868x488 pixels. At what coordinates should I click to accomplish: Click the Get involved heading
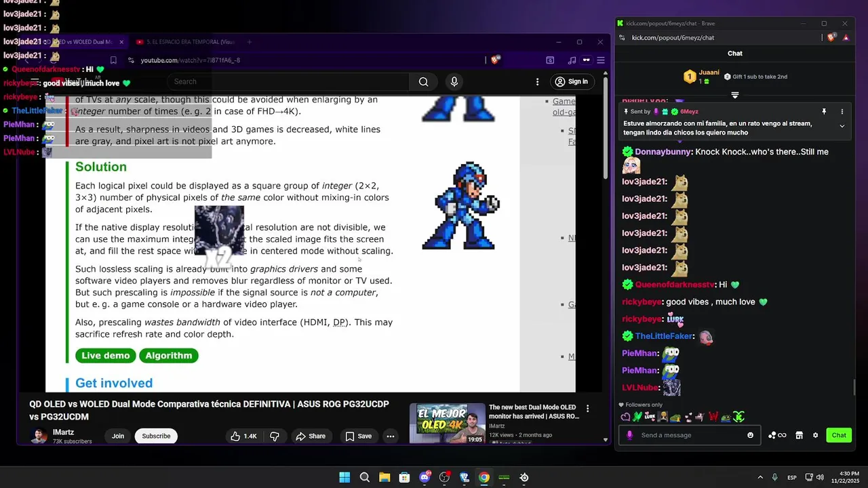tap(114, 383)
